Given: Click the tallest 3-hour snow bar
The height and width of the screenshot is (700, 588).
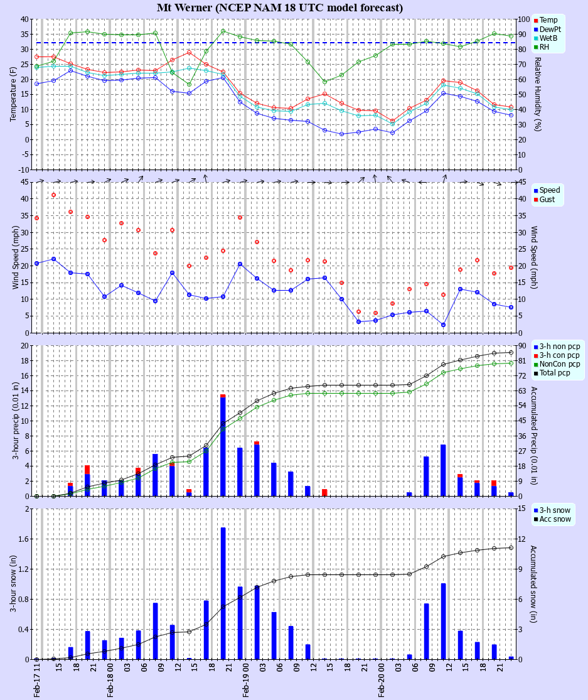Looking at the screenshot, I should tap(223, 593).
